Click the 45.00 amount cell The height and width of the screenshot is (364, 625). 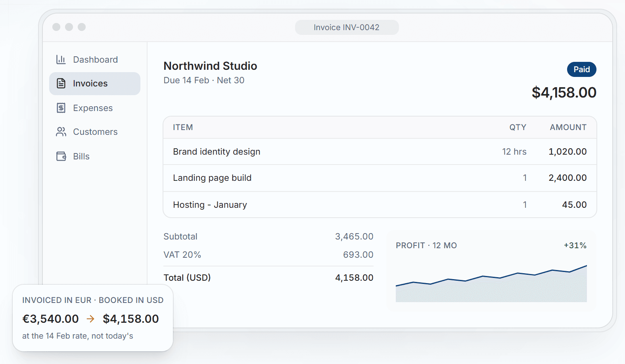(x=574, y=205)
